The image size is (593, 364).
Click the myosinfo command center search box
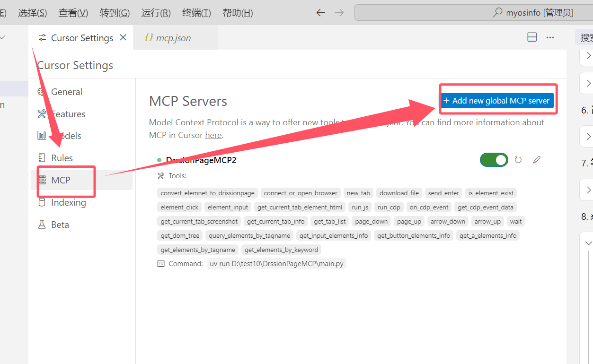(473, 13)
